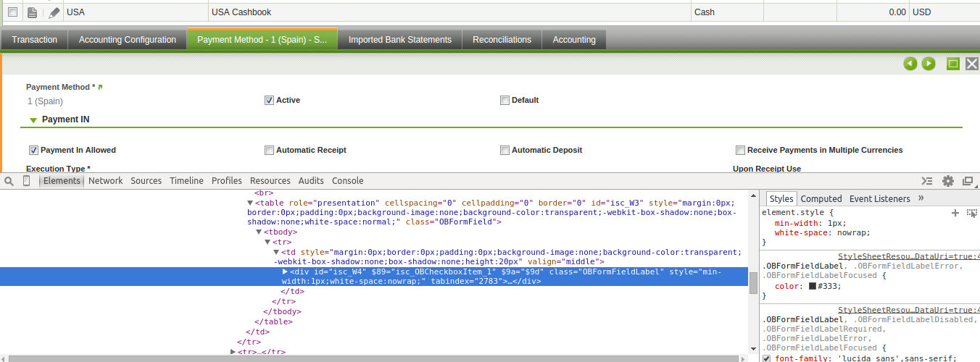
Task: Go to next record with green right arrow
Action: tap(929, 64)
